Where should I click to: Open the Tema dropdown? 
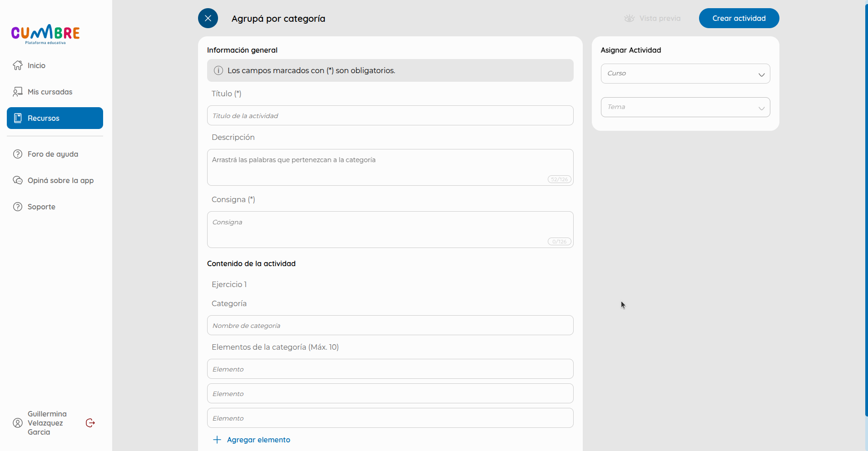(685, 107)
